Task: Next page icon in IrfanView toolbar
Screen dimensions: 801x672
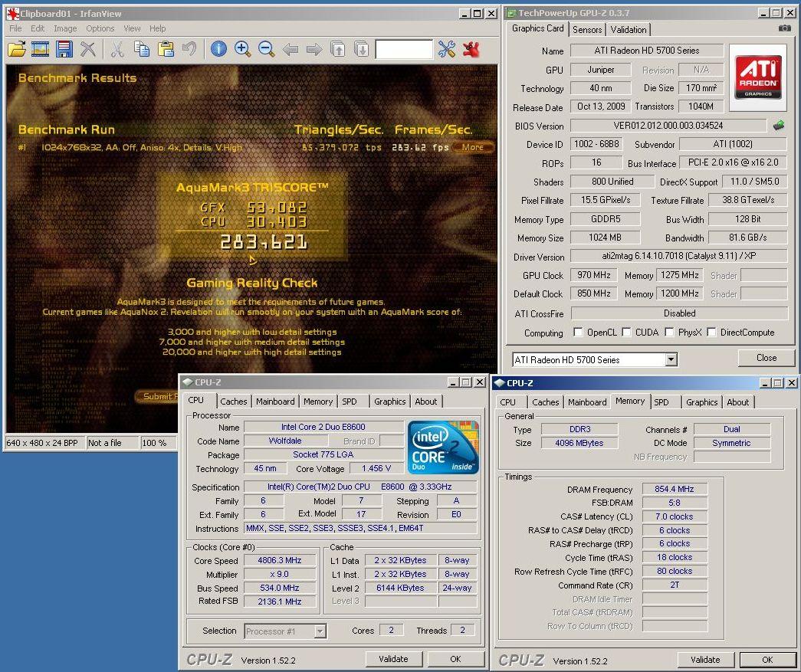Action: (361, 50)
